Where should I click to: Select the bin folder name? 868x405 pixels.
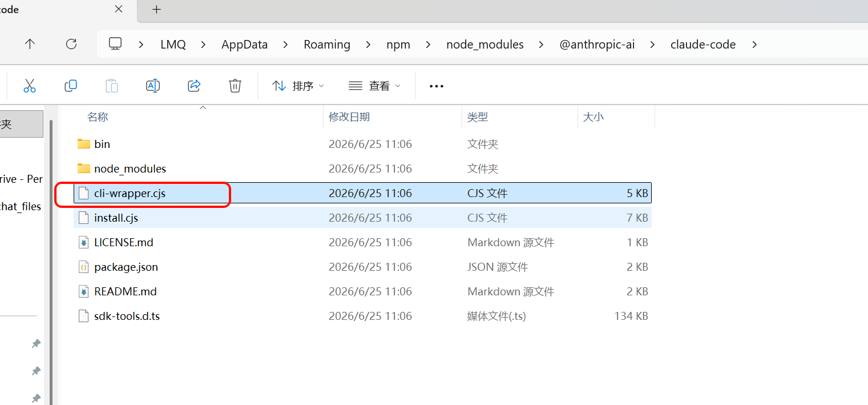[x=102, y=144]
